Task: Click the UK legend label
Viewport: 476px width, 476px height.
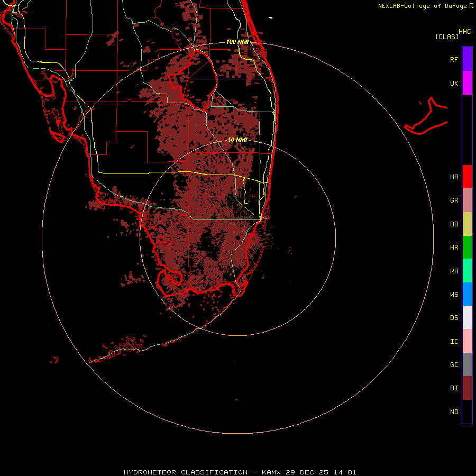Action: click(454, 83)
